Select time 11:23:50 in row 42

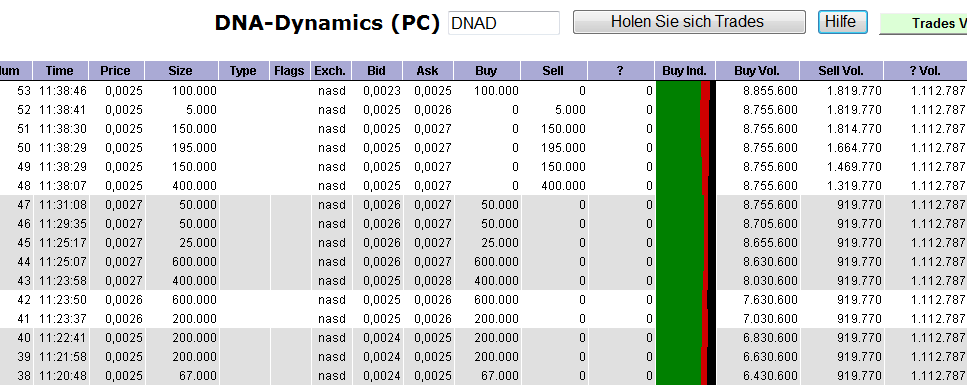[63, 300]
